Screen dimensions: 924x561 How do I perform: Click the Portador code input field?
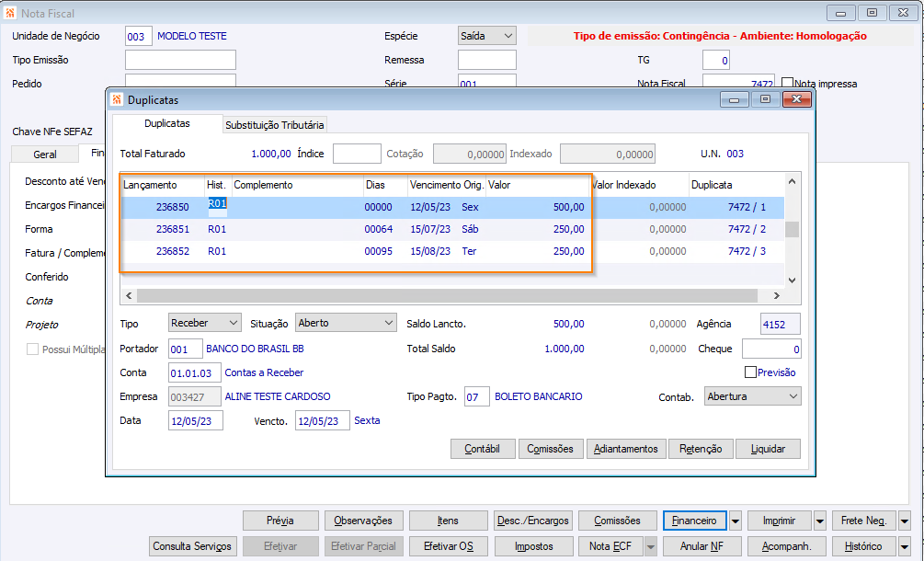click(185, 349)
